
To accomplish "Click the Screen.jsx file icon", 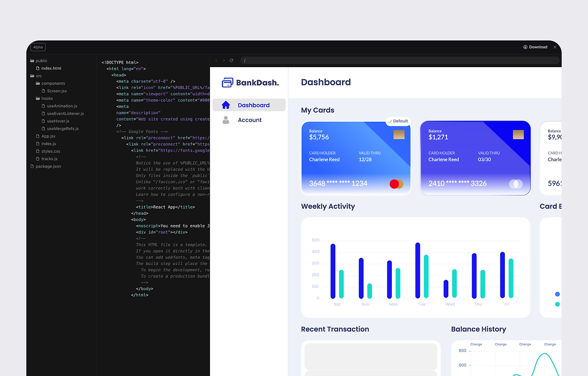I will click(44, 91).
